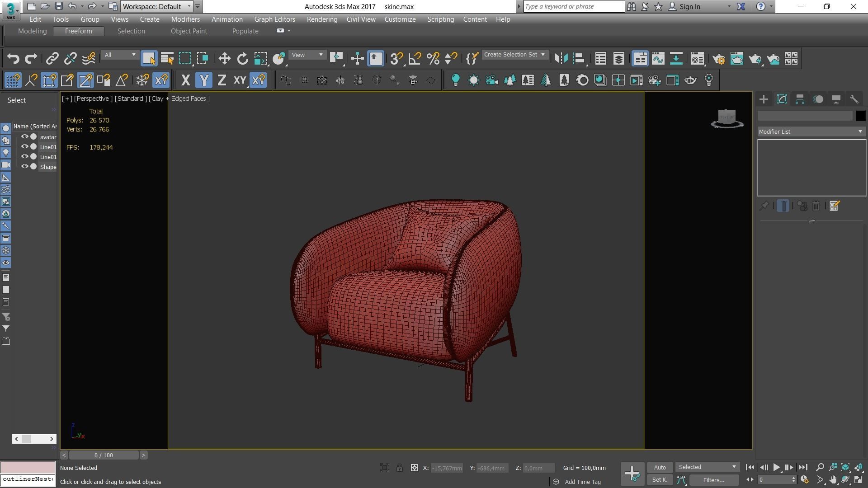
Task: Toggle Angle Snap button
Action: (414, 59)
